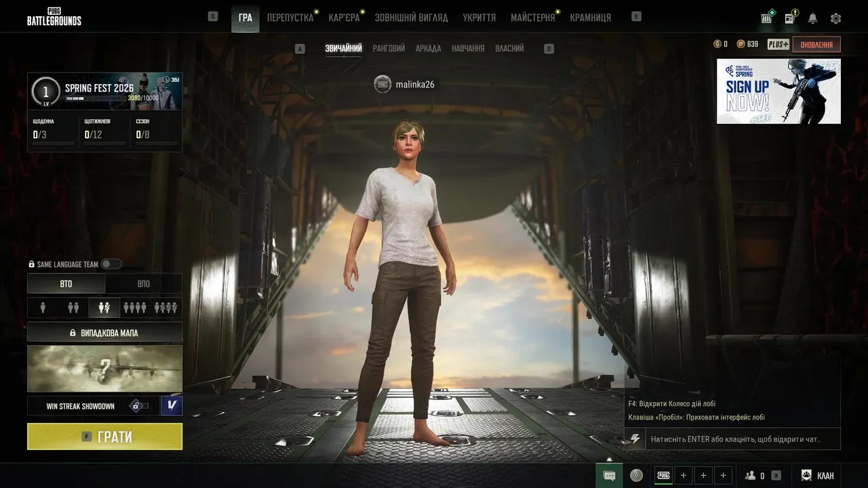Viewport: 868px width, 488px height.
Task: Click the ЩОТИЖНЕВІ 0/12 missions counter
Action: tap(104, 132)
